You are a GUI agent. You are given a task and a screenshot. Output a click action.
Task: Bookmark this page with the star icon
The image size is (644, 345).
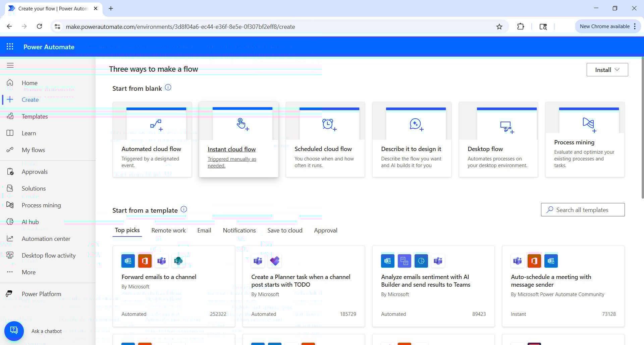pyautogui.click(x=499, y=26)
